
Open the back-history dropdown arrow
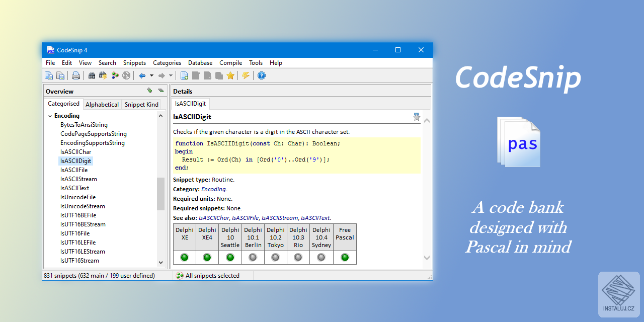pos(151,75)
